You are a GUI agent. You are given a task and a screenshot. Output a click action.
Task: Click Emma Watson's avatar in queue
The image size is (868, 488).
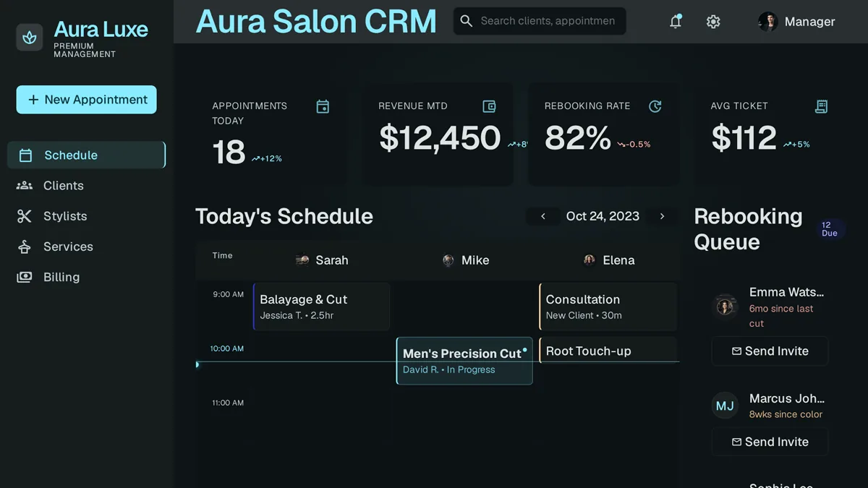(x=725, y=307)
